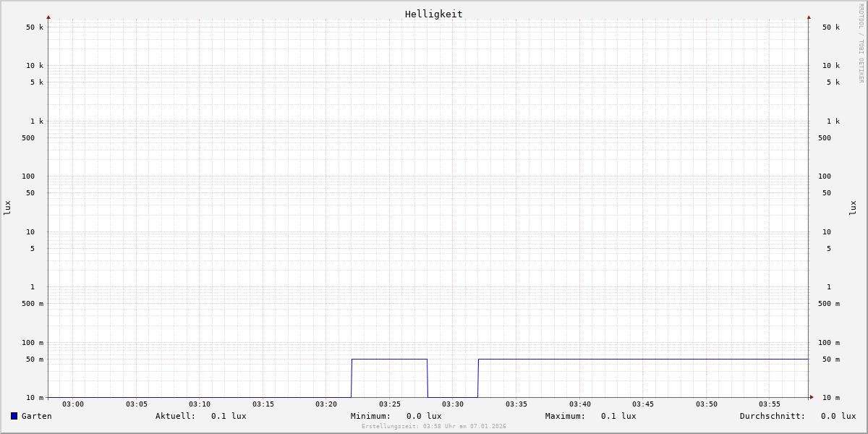Image resolution: width=868 pixels, height=434 pixels.
Task: Click the Minimum 0.0 lux value
Action: 424,416
